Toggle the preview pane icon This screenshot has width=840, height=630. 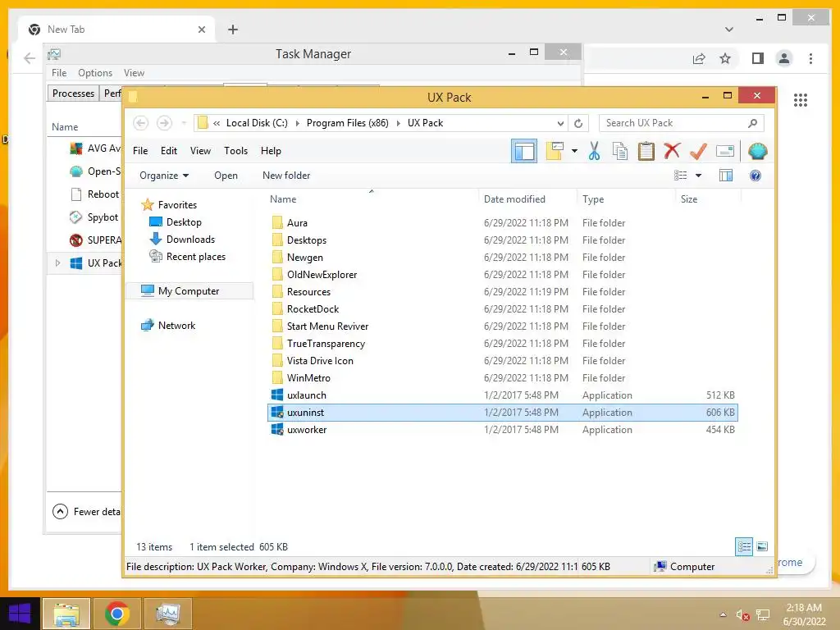(726, 176)
